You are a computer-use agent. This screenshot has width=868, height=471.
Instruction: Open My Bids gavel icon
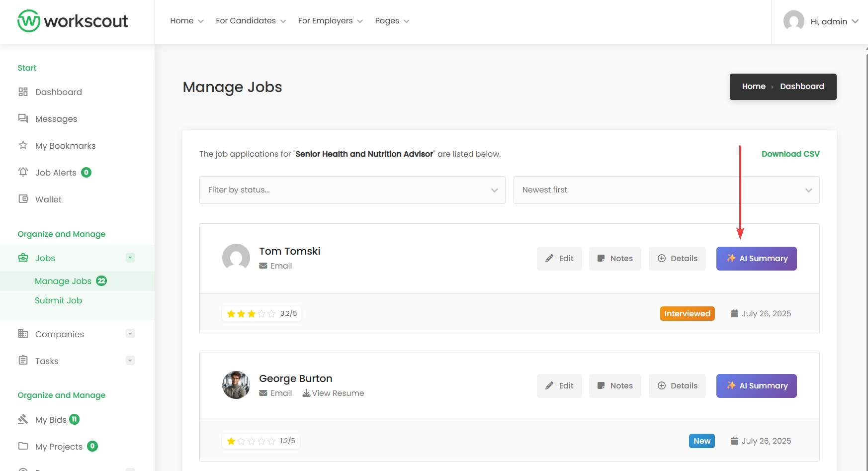[23, 419]
